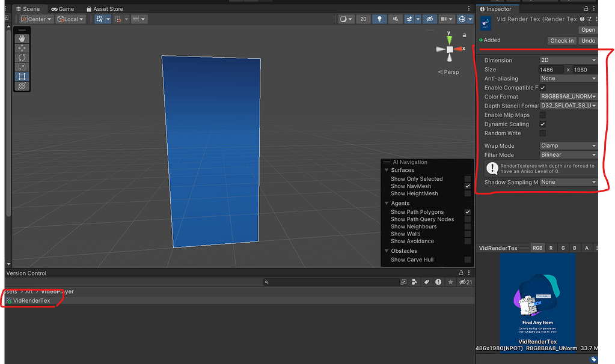Collapse the Agents section in AI Navigation
Image resolution: width=615 pixels, height=364 pixels.
[x=385, y=203]
